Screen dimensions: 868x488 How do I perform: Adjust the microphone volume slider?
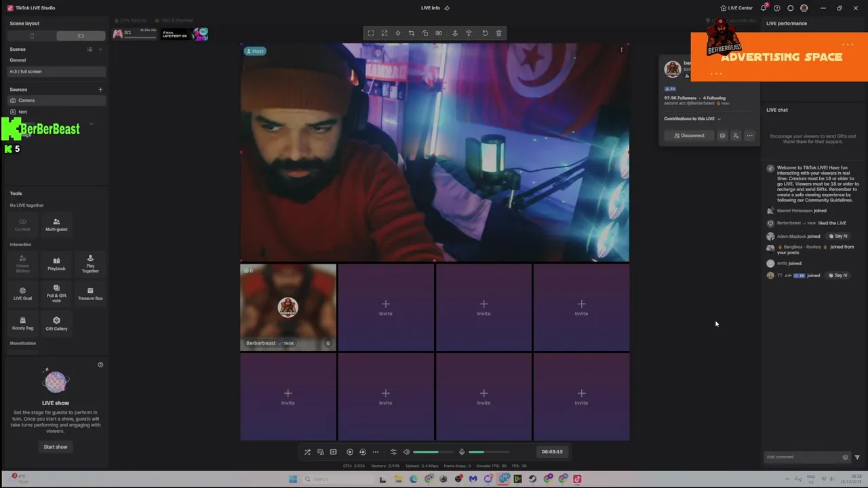(488, 452)
